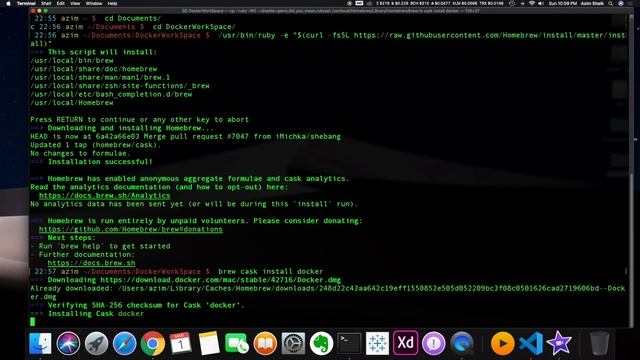Viewport: 640px width, 360px height.
Task: Click the '/usr/local/bin/brew' path line
Action: pyautogui.click(x=72, y=61)
